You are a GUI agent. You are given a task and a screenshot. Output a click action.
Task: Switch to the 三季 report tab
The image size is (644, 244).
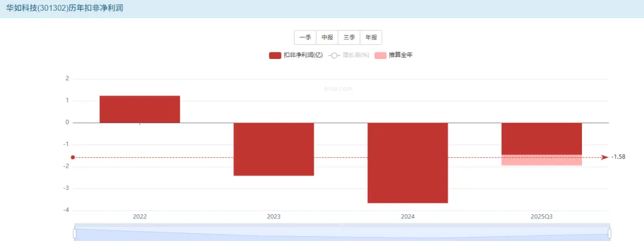click(349, 37)
